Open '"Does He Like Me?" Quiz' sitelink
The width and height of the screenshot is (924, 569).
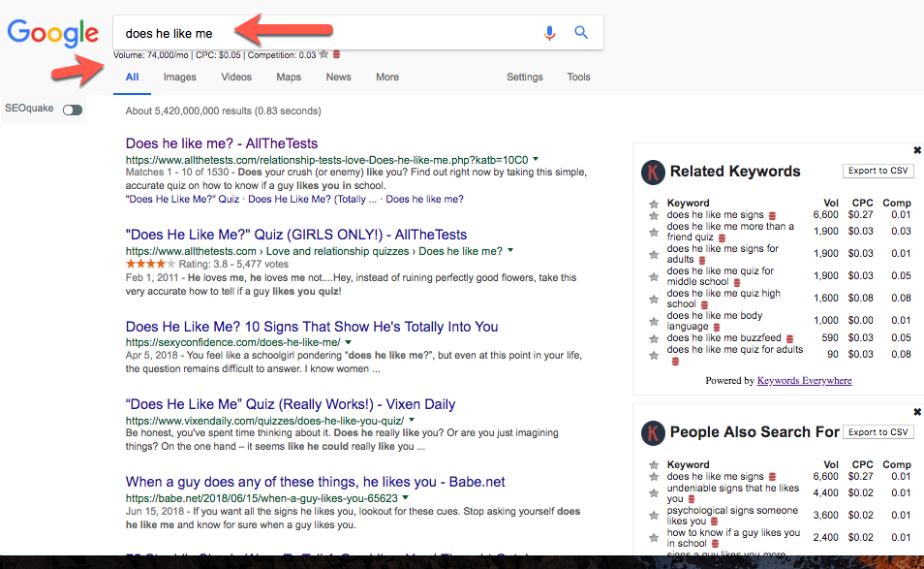pos(183,200)
